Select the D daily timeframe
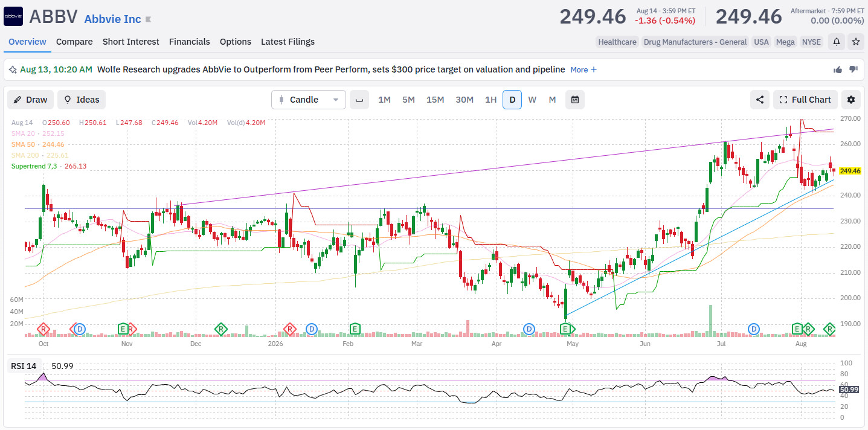 coord(512,100)
